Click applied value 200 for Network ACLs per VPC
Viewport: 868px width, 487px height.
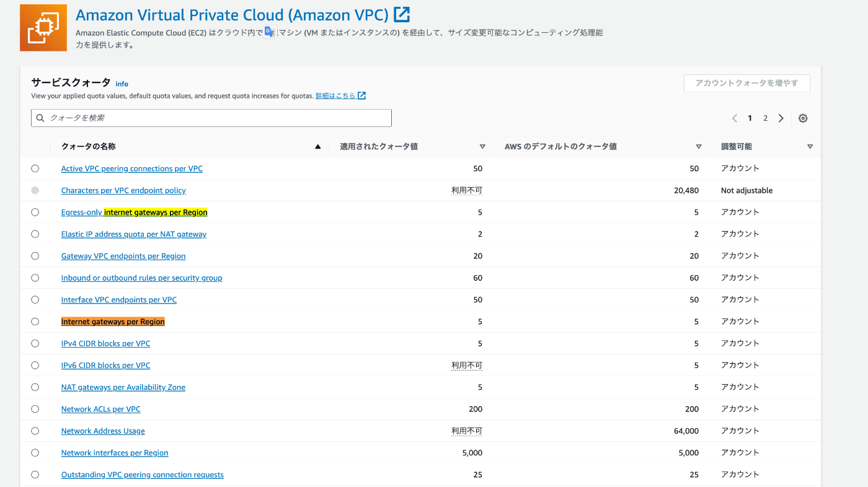click(476, 409)
